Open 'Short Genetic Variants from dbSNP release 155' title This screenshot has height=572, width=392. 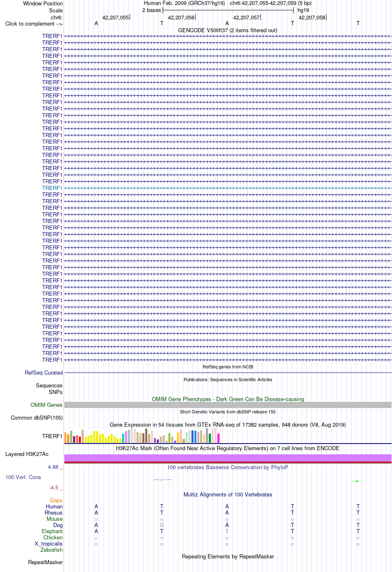228,412
